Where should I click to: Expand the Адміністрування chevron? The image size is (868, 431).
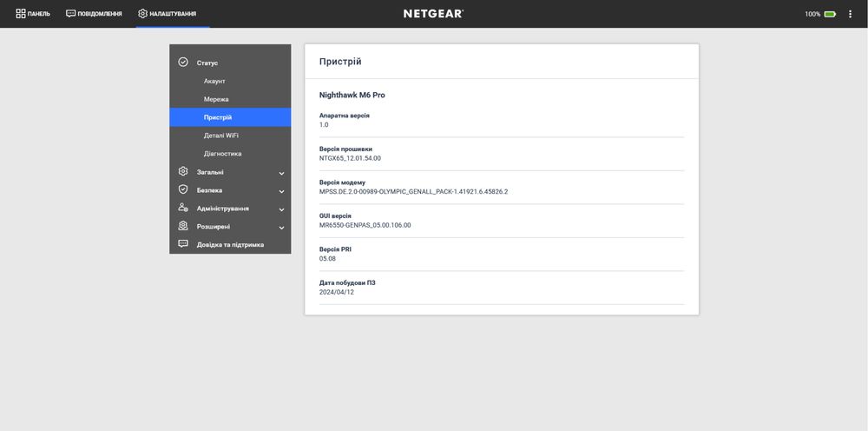[282, 210]
